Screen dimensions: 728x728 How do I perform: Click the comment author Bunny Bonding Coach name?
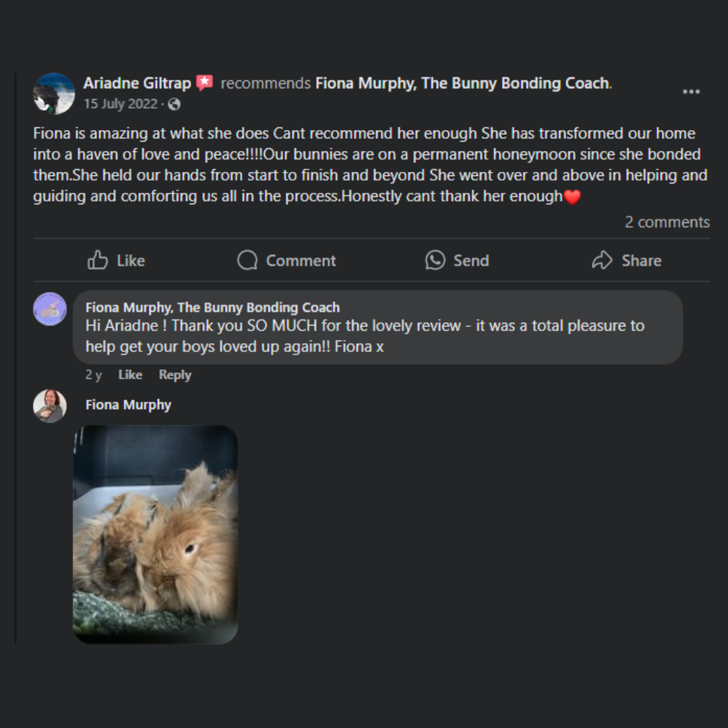[212, 307]
